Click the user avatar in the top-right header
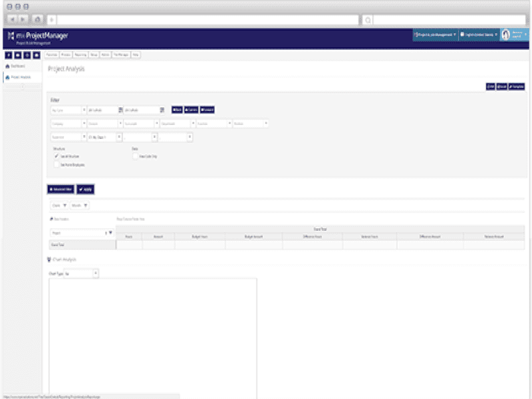Image resolution: width=532 pixels, height=399 pixels. [507, 35]
